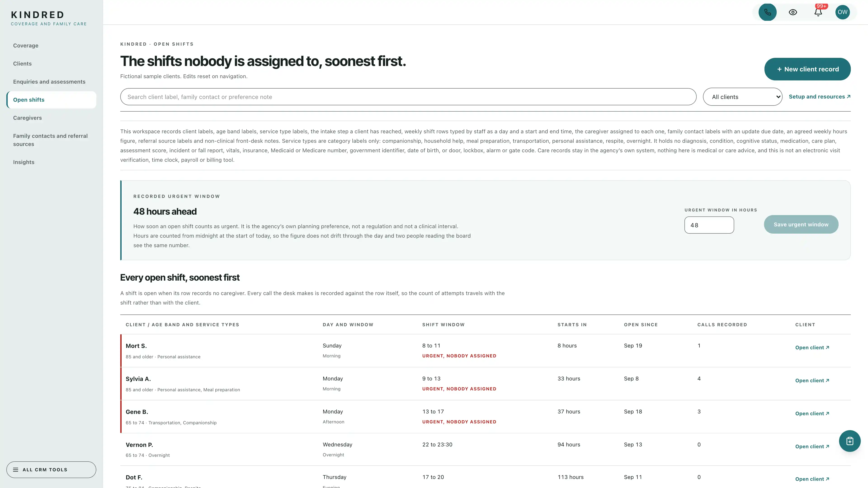Focus the client search field
The height and width of the screenshot is (488, 868).
[x=408, y=97]
